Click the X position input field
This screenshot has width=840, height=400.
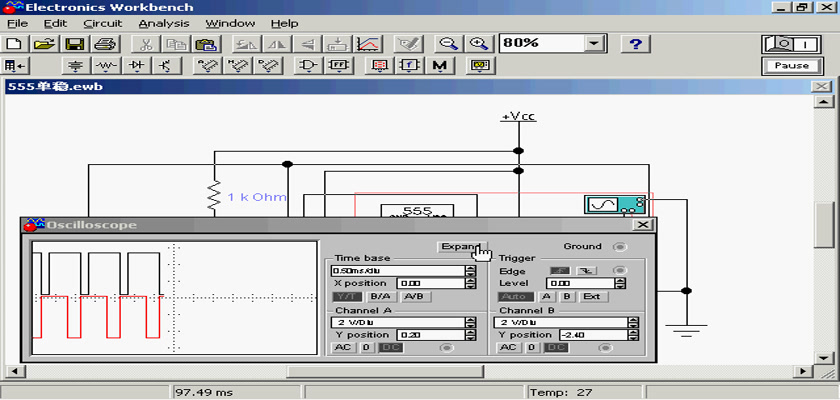coord(431,283)
